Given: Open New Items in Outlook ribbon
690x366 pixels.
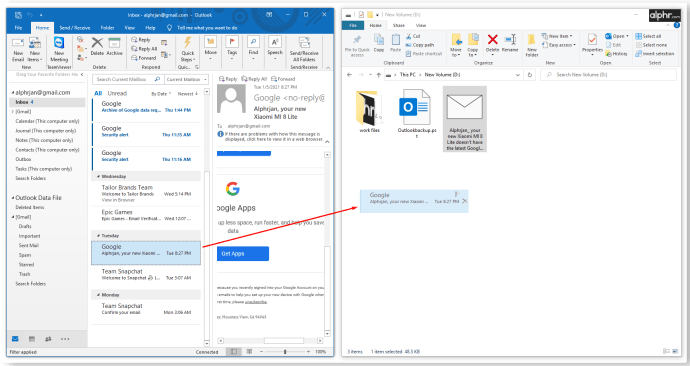Looking at the screenshot, I should click(34, 48).
